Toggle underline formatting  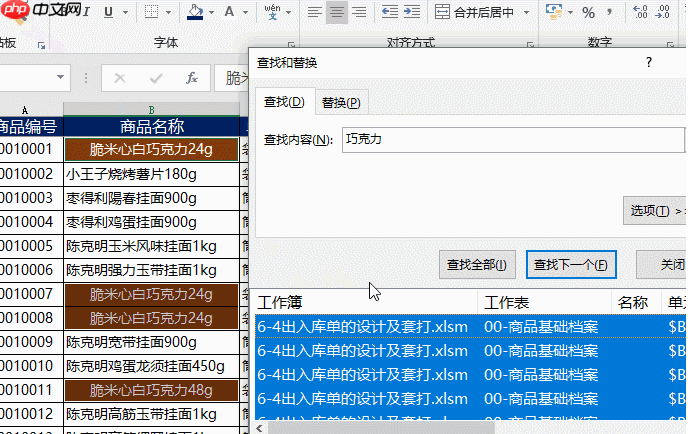108,12
